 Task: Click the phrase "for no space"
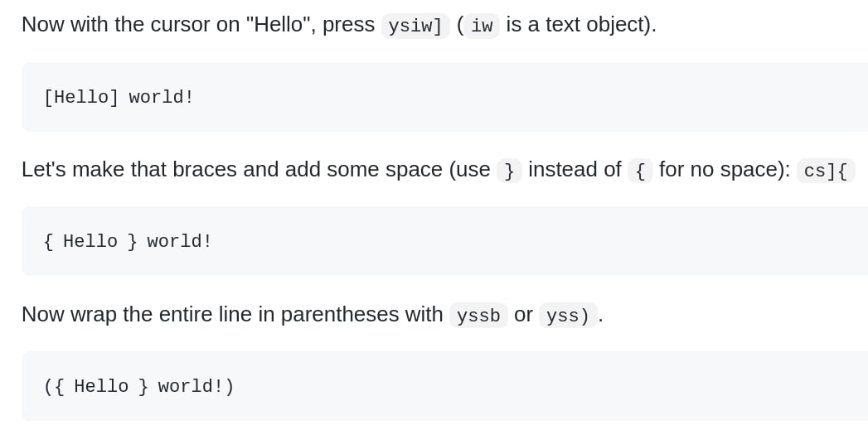(x=721, y=170)
